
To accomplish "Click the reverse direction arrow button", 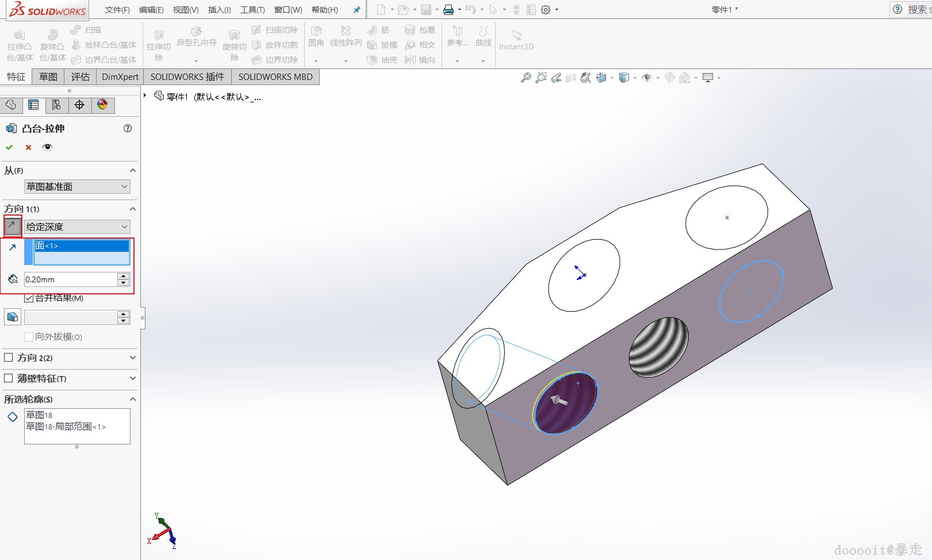I will (13, 227).
